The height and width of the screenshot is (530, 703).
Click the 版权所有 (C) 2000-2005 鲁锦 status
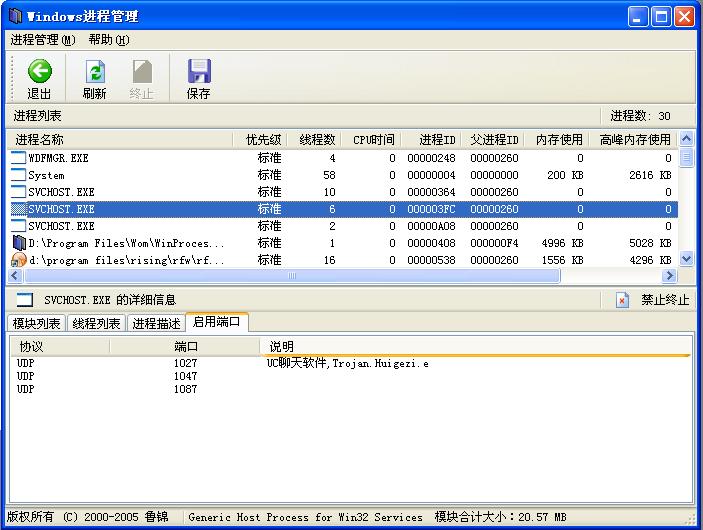point(88,517)
